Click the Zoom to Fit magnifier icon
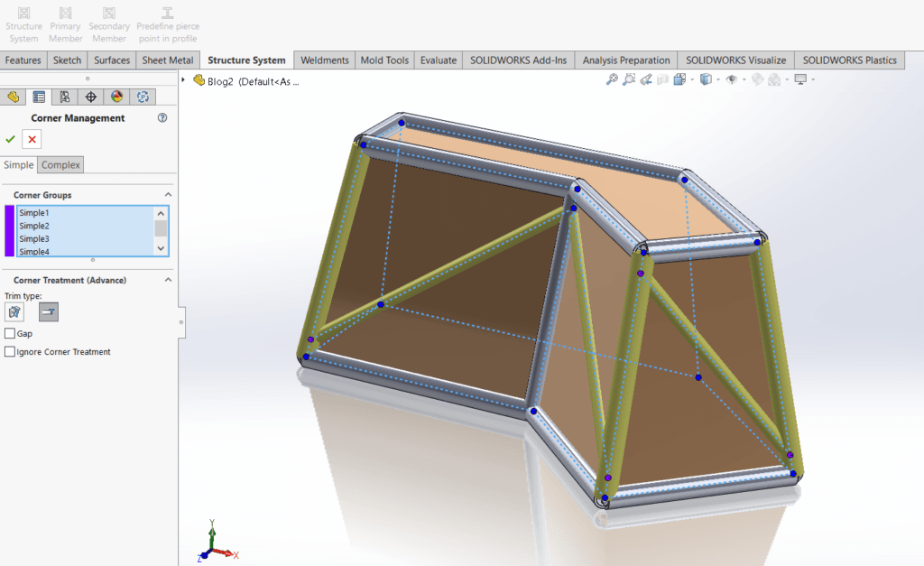Image resolution: width=924 pixels, height=566 pixels. tap(612, 79)
